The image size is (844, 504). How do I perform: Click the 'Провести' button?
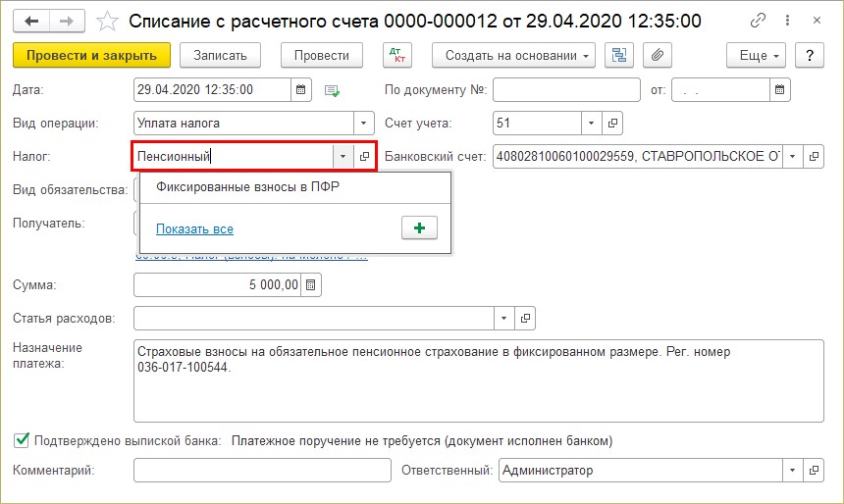322,56
